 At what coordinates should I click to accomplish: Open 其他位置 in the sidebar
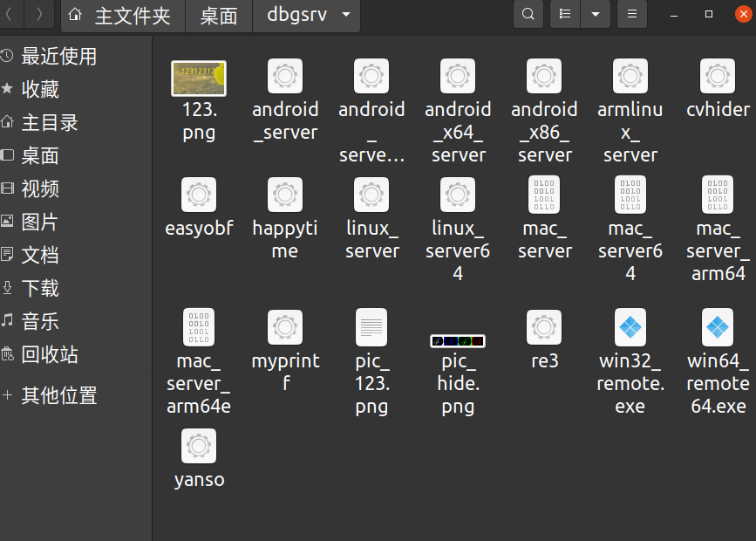coord(76,396)
